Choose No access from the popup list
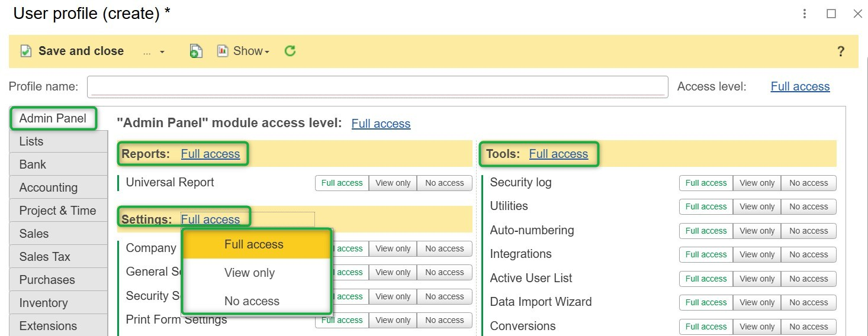The height and width of the screenshot is (336, 868). pos(252,302)
